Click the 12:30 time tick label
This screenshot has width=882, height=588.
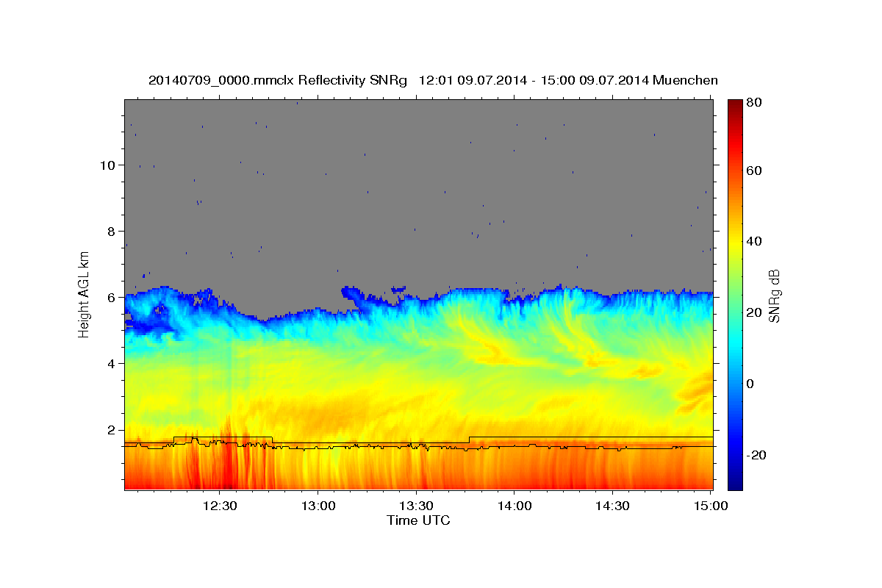click(x=219, y=506)
